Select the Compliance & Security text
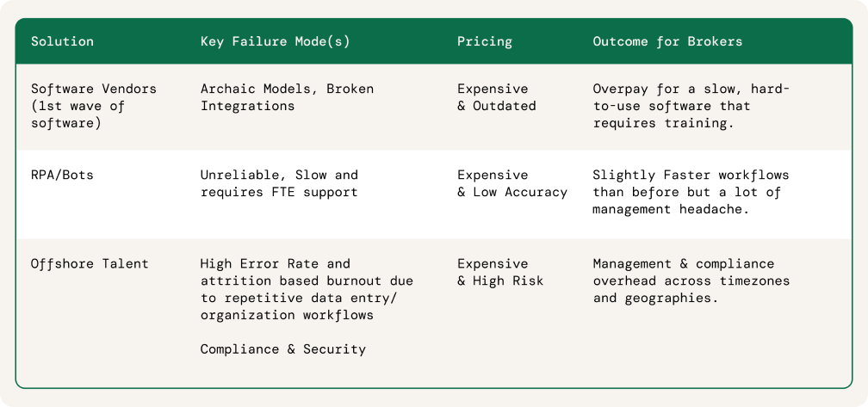Viewport: 868px width, 407px height. (283, 348)
